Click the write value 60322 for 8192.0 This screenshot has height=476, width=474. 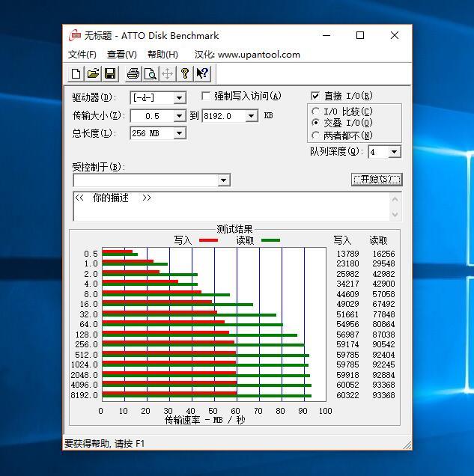click(x=347, y=395)
